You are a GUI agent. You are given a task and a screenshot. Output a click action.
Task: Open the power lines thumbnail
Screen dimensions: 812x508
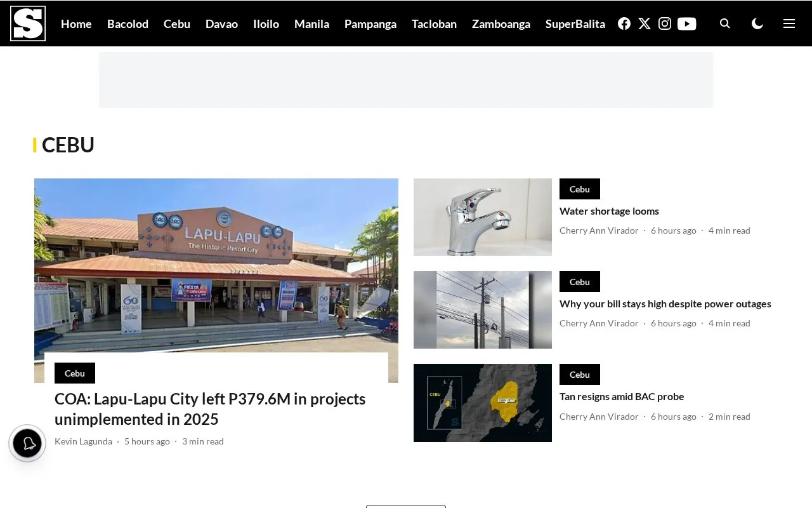click(x=483, y=310)
